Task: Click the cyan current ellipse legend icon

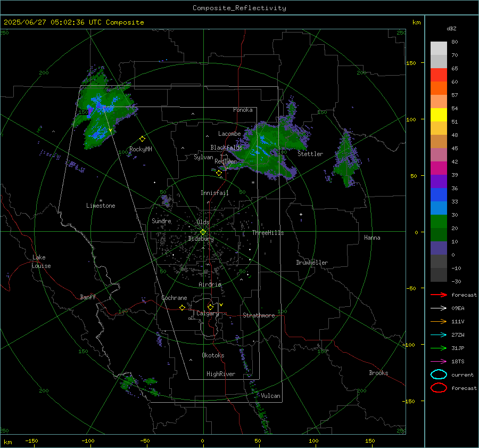Action: 439,374
